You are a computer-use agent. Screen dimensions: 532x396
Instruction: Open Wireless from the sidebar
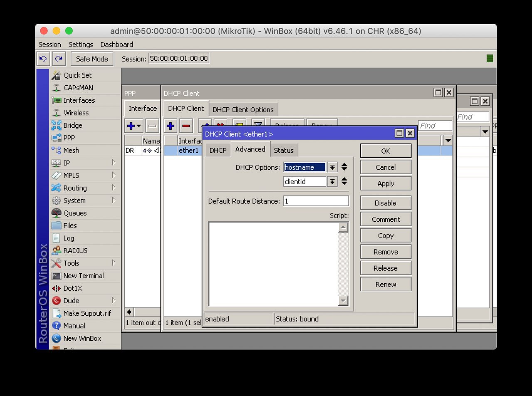pos(76,113)
